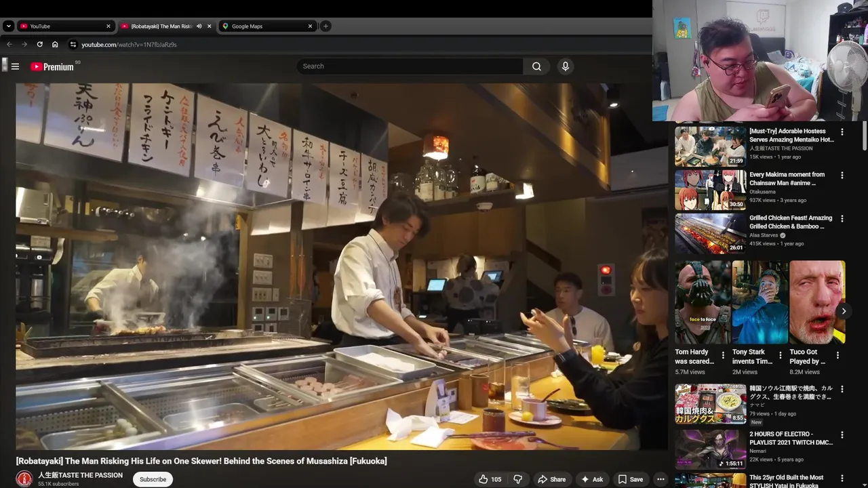Image resolution: width=868 pixels, height=488 pixels.
Task: Open 25yr Old Yatai in Fukuoka title
Action: [x=787, y=481]
